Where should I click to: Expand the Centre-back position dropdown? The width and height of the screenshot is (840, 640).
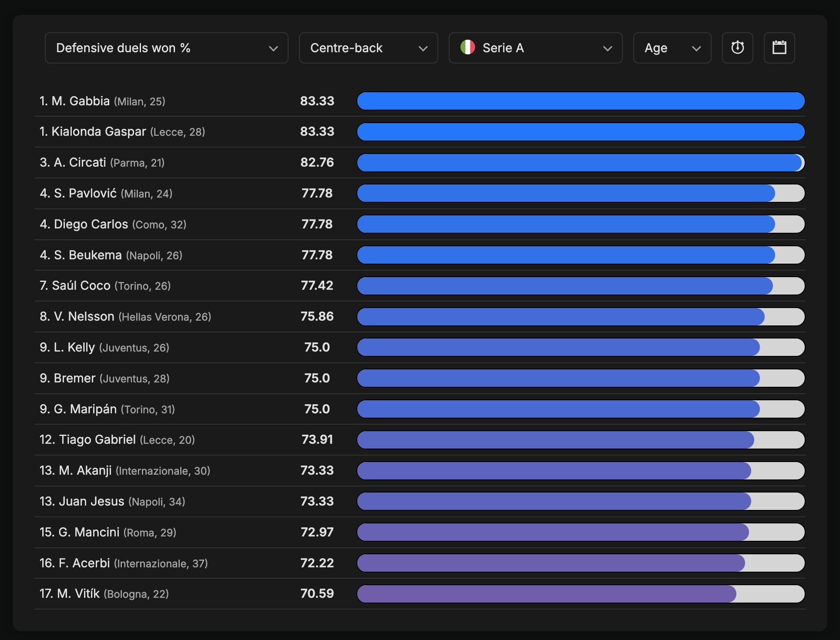(368, 48)
